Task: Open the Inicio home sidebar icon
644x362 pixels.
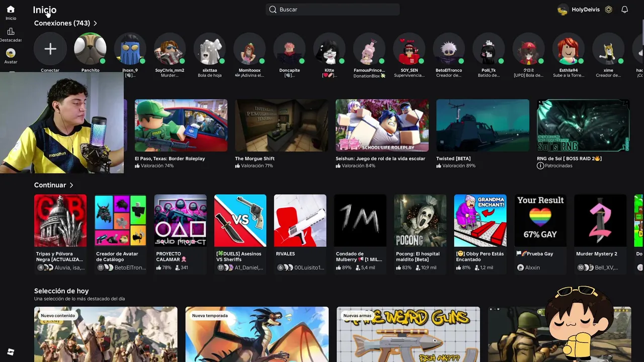Action: tap(11, 10)
